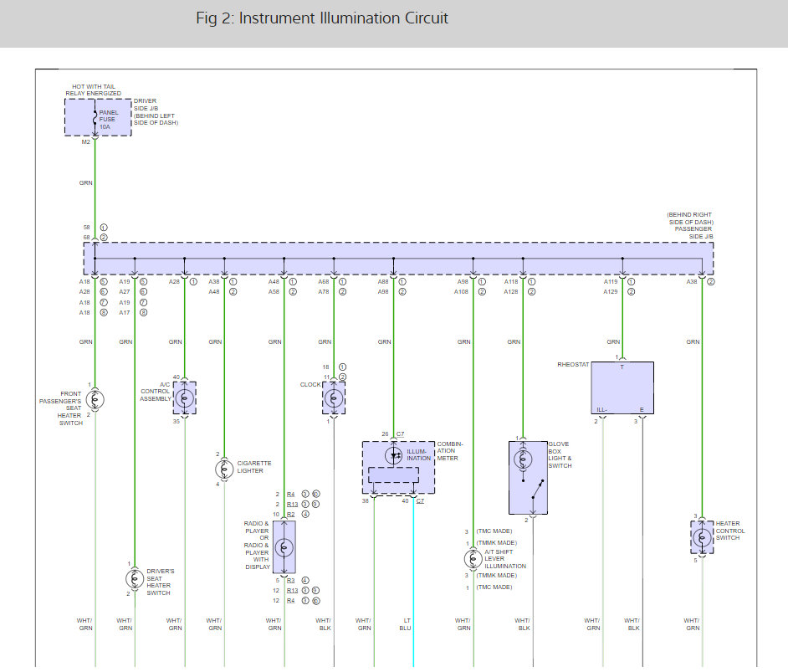This screenshot has width=788, height=672.
Task: Click the A88 connector pin label
Action: [383, 282]
